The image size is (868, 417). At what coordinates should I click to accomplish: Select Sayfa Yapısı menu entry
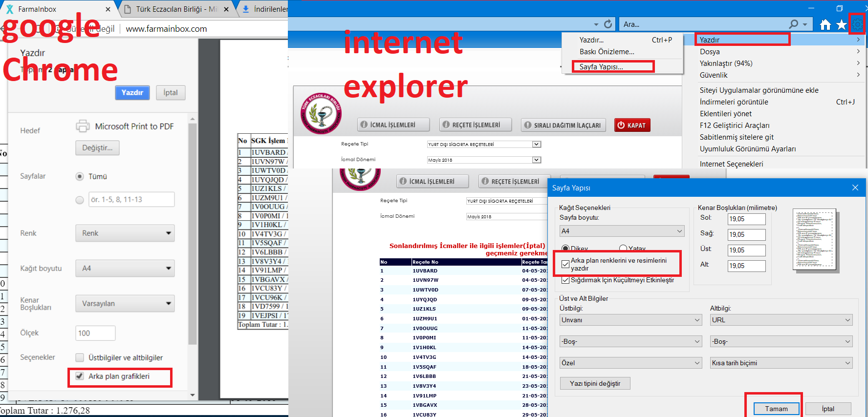click(x=601, y=67)
